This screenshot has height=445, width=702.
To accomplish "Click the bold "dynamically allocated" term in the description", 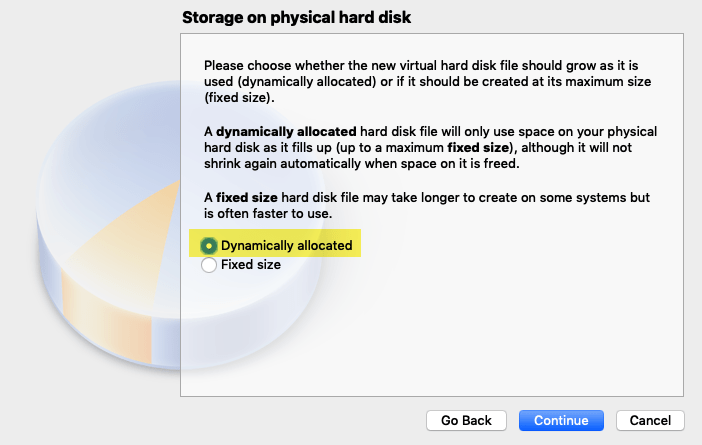I will [286, 132].
